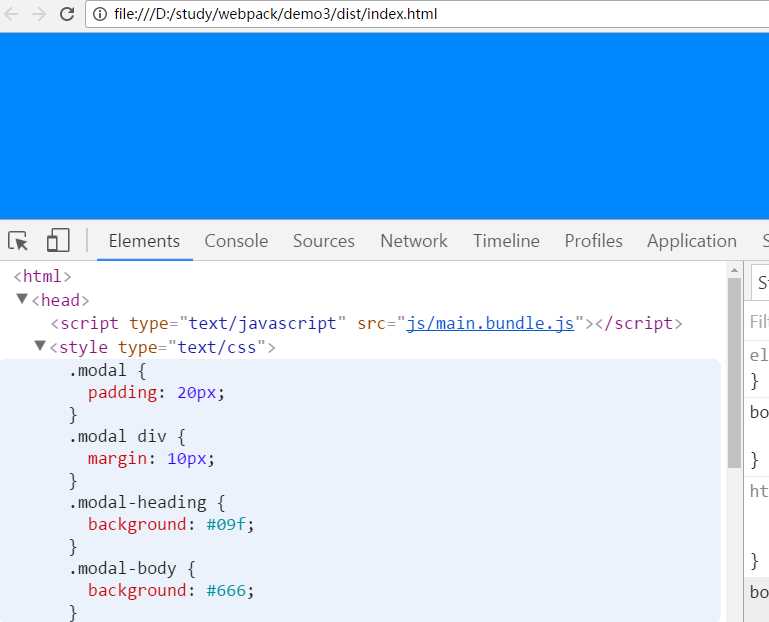The width and height of the screenshot is (769, 622).
Task: Reload the page with refresh icon
Action: click(67, 14)
